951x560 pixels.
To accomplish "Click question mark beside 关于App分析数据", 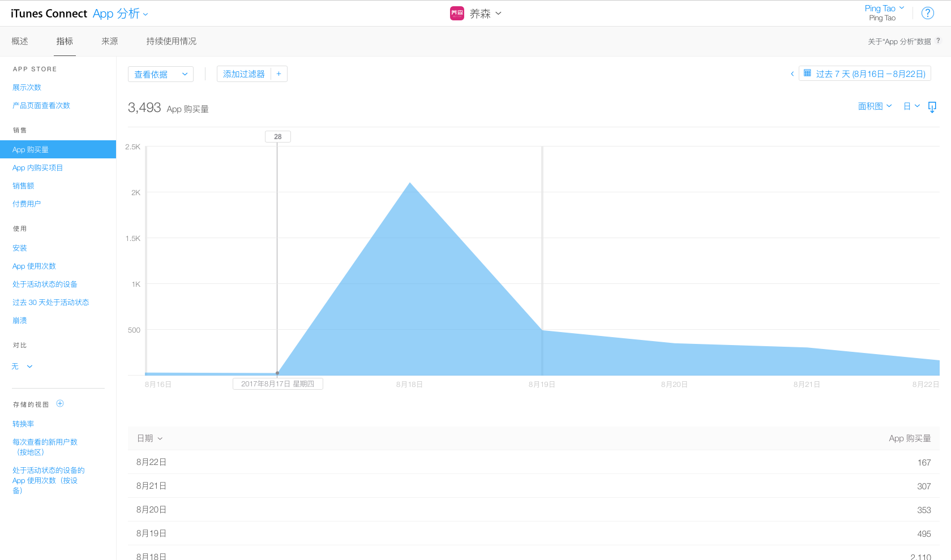I will [938, 41].
